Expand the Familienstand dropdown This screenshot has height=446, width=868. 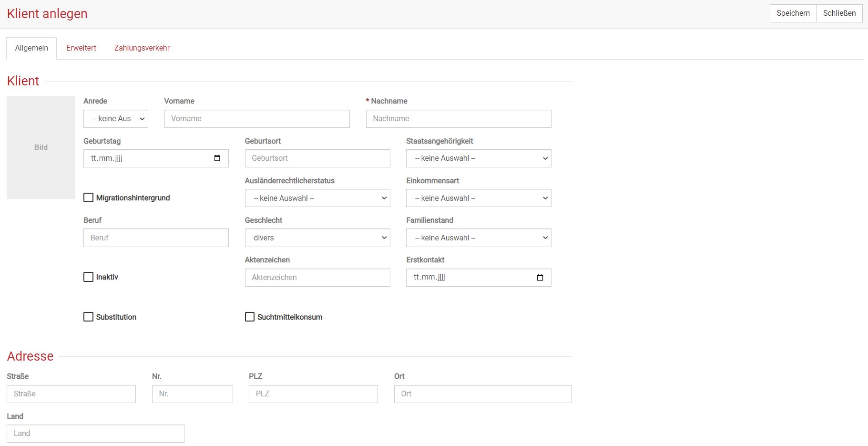[x=478, y=238]
